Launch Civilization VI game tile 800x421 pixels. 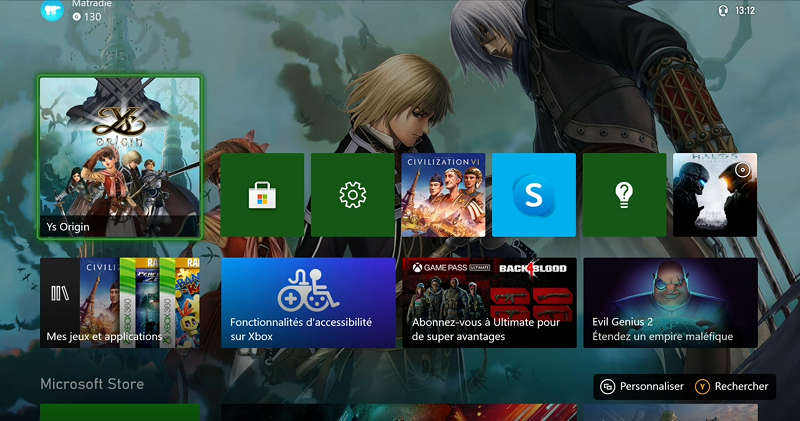[x=443, y=195]
